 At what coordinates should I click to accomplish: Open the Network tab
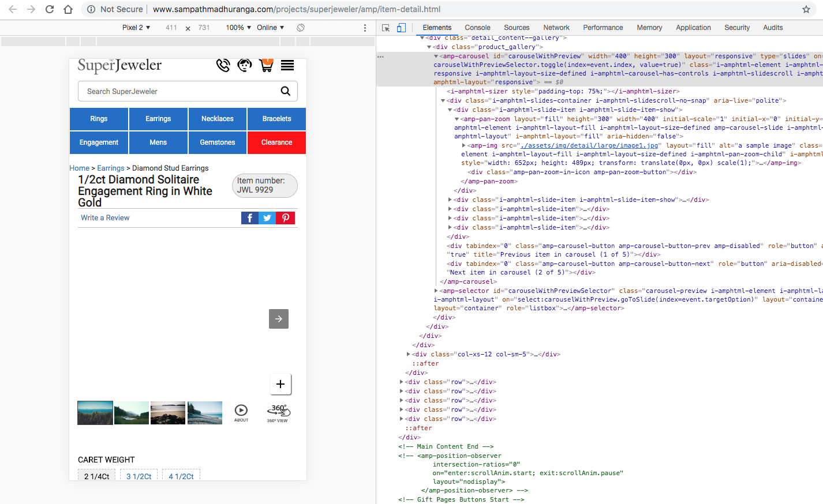click(x=556, y=27)
